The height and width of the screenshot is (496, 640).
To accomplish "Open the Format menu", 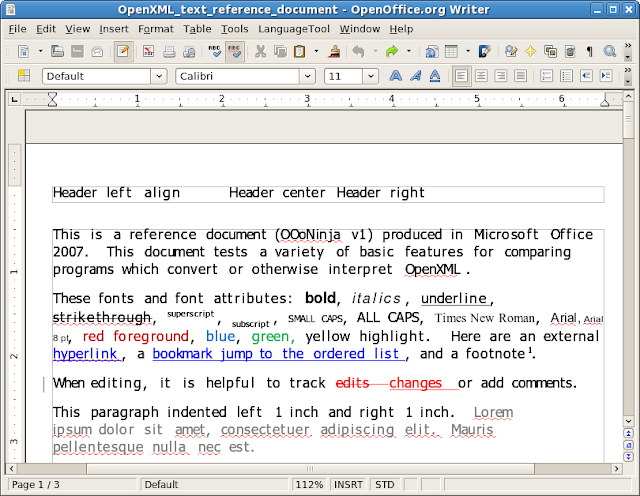I will (x=155, y=29).
